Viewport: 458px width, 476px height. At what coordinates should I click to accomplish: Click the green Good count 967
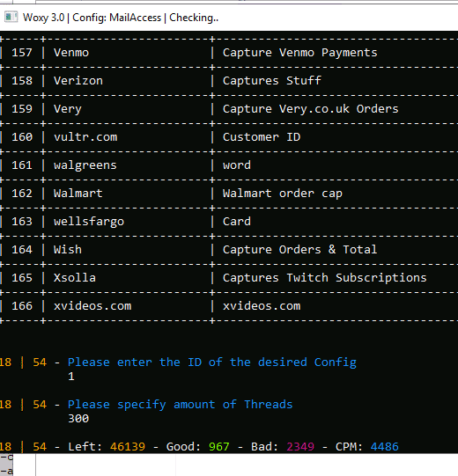pyautogui.click(x=218, y=447)
